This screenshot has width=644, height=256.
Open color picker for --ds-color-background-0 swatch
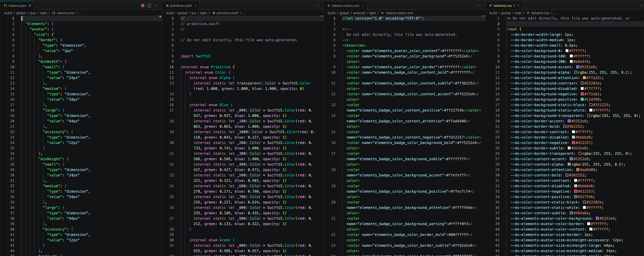567,51
